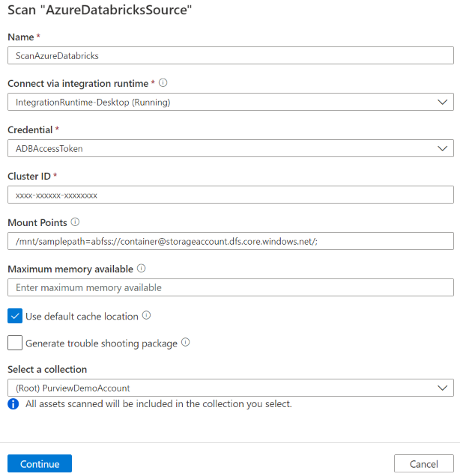Enable Generate trouble shooting package checkbox

point(15,344)
